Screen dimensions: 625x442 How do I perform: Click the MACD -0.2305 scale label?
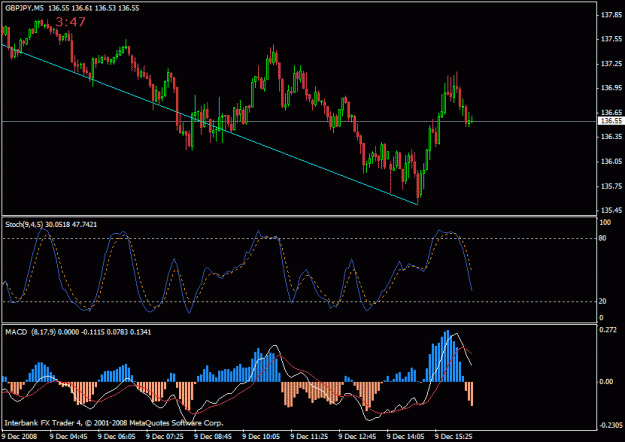[610, 426]
